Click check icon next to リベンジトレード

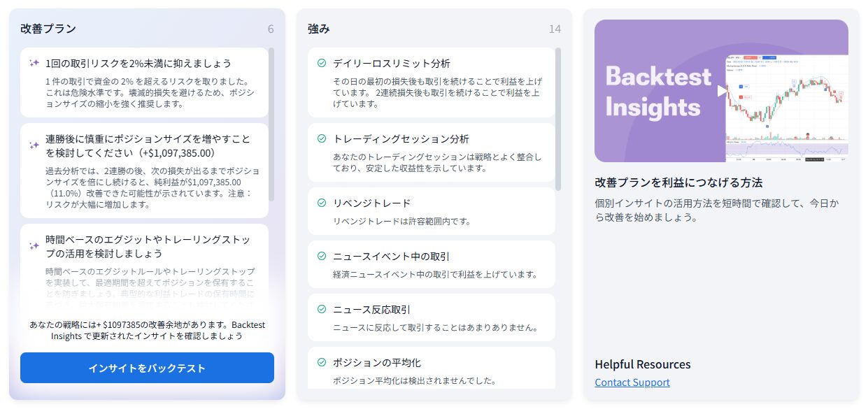[x=322, y=203]
